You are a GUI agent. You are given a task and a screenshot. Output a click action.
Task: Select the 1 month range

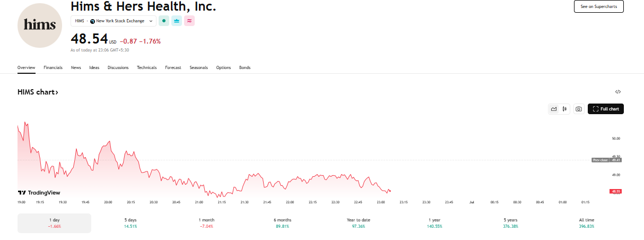click(206, 223)
